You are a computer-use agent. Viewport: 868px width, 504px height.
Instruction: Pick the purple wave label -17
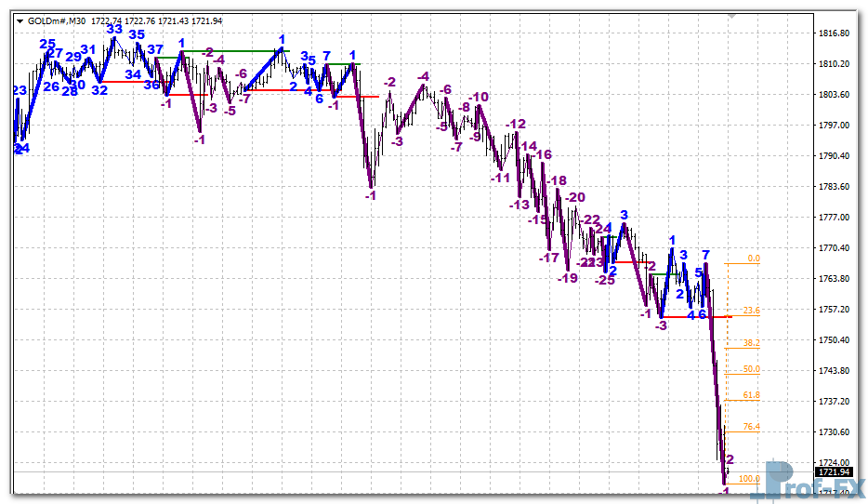(x=550, y=258)
